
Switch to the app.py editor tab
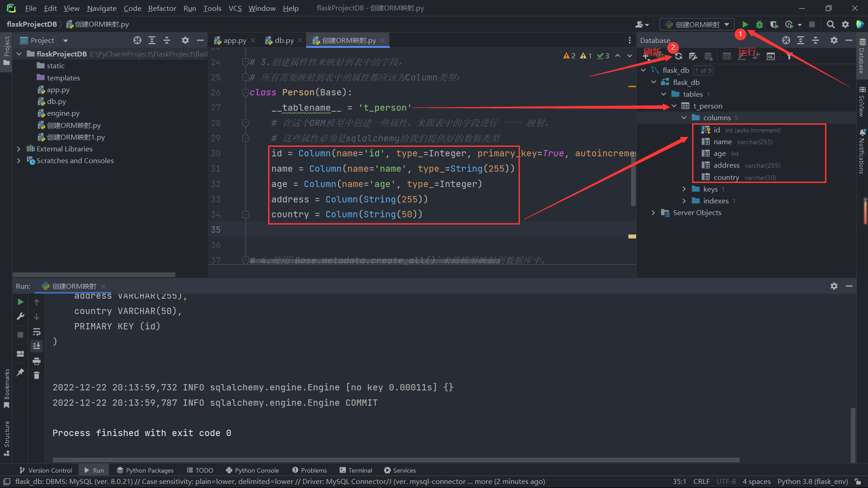[235, 40]
